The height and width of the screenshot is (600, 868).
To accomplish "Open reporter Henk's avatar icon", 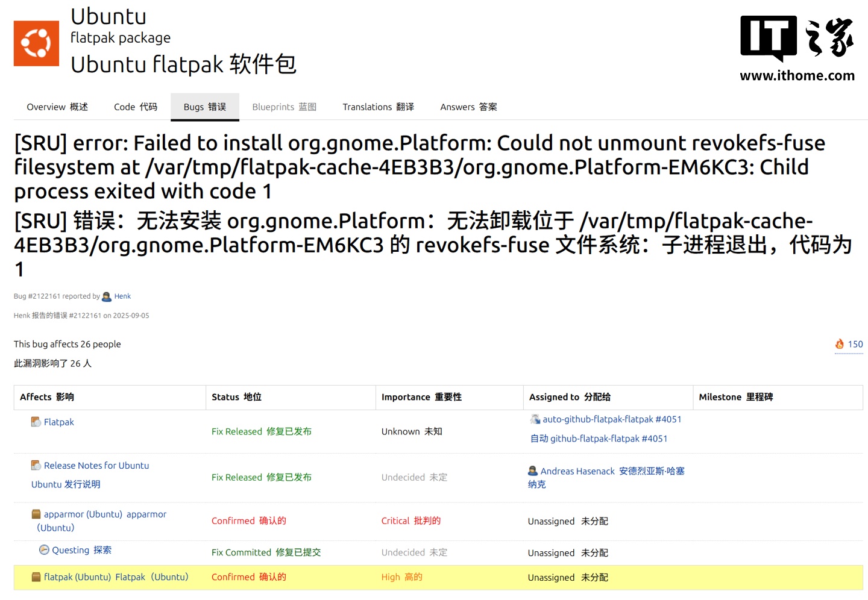I will 107,296.
